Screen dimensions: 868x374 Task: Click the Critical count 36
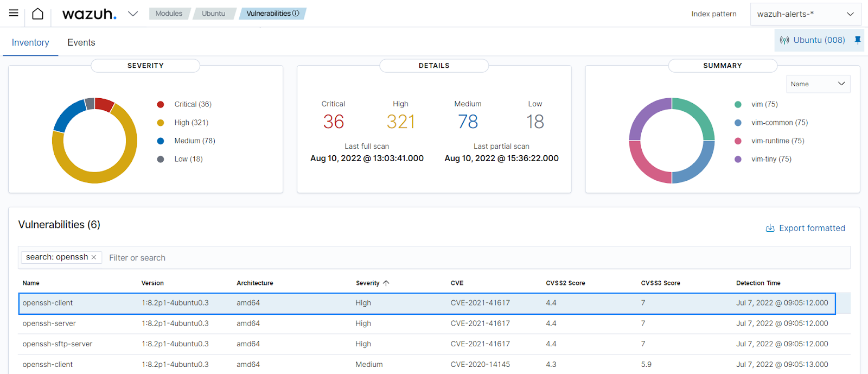pos(334,122)
